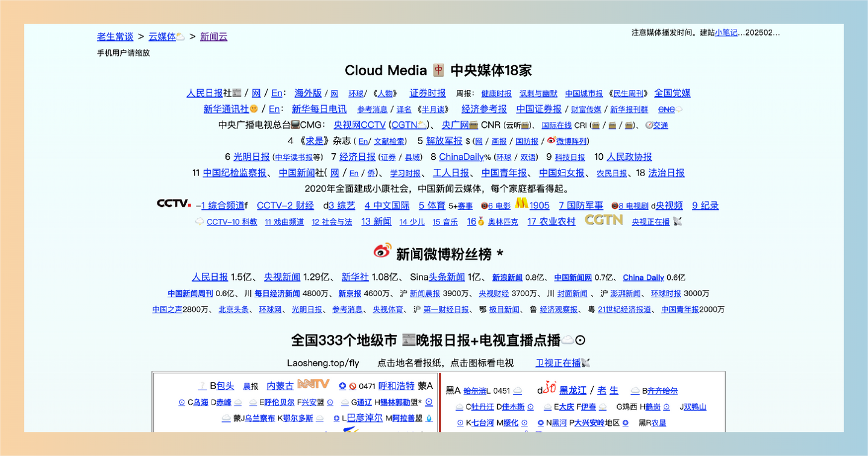Click the water drop icon after M阿拉善盟
The width and height of the screenshot is (868, 456).
click(x=429, y=418)
